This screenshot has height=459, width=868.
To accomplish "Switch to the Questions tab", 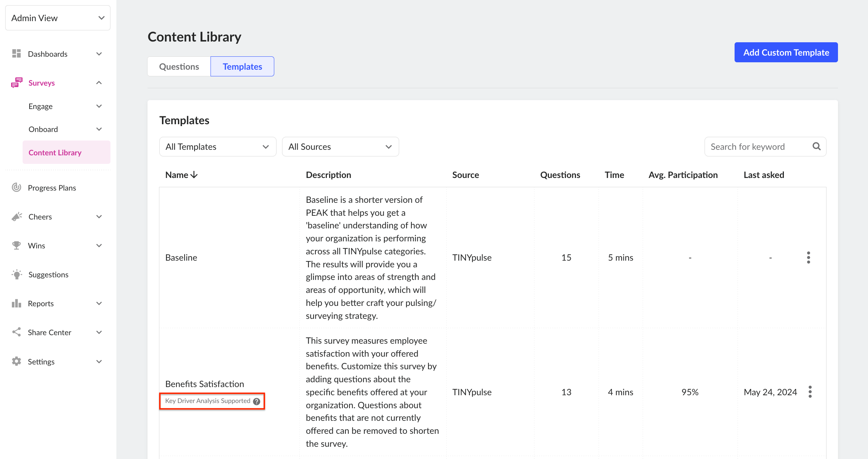I will click(x=179, y=66).
